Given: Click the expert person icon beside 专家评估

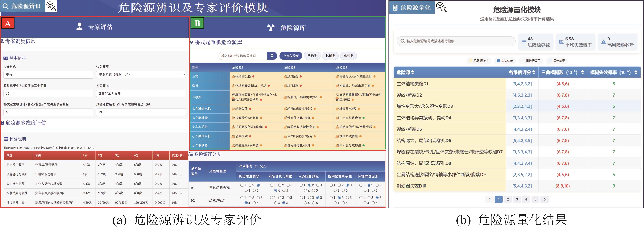Looking at the screenshot, I should click(x=80, y=27).
